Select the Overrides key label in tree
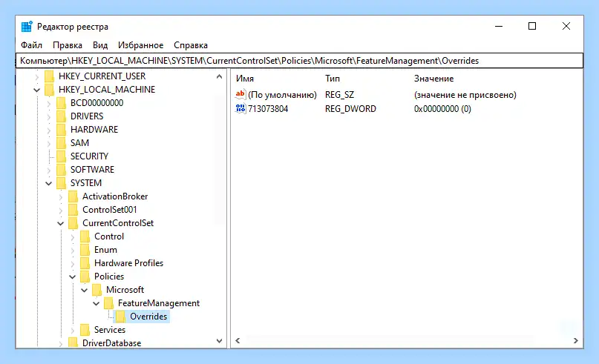The image size is (599, 364). 148,317
